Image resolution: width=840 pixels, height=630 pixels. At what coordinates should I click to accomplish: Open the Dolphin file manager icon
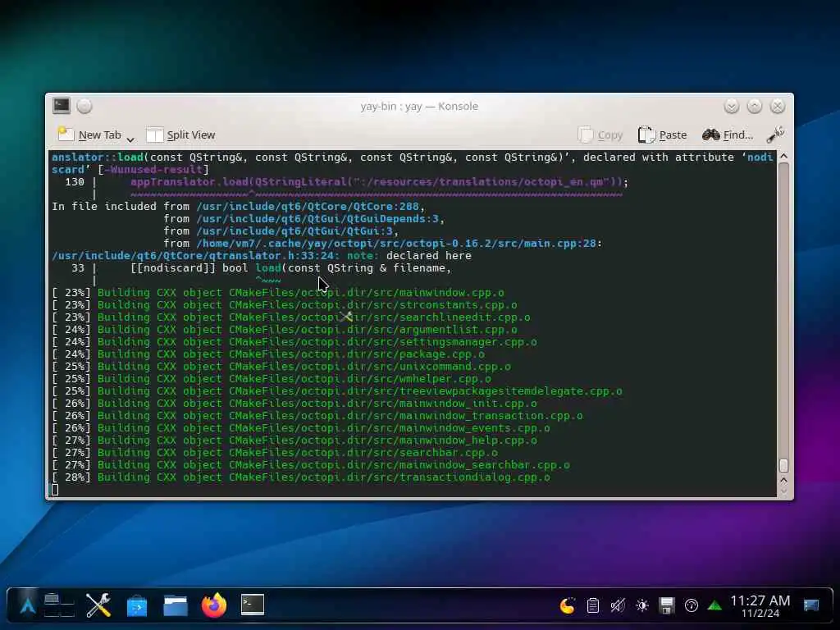pos(176,606)
